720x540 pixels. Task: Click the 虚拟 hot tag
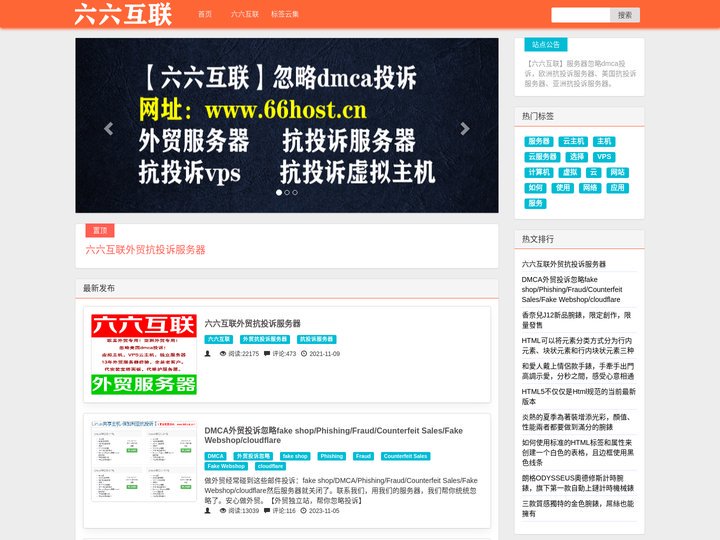[570, 173]
